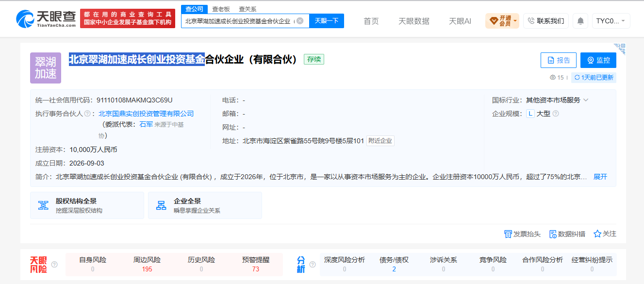Click the 翠湖加速 company logo tile
Viewport: 644px width, 284px height.
pyautogui.click(x=46, y=68)
